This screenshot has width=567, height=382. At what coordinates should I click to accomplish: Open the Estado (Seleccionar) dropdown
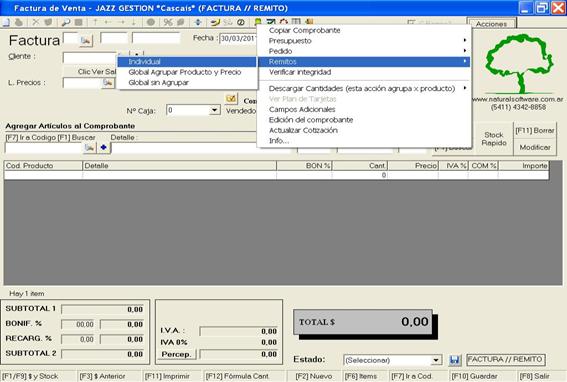[x=436, y=360]
